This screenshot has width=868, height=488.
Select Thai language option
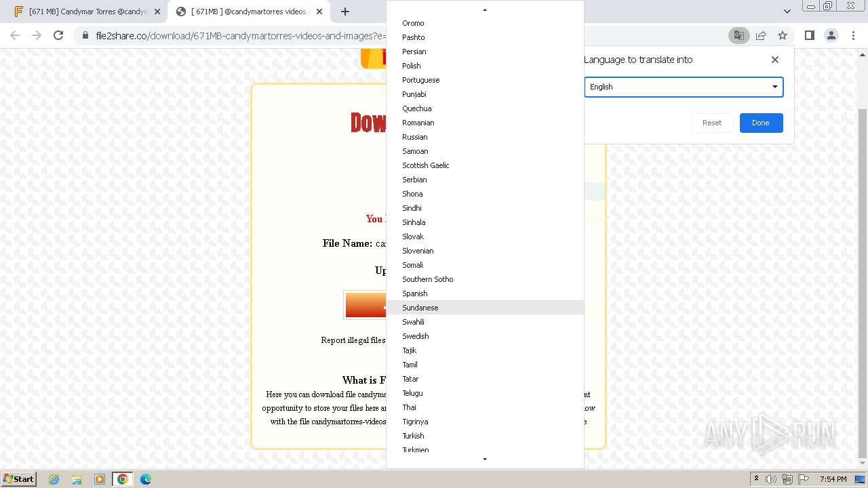tap(485, 407)
